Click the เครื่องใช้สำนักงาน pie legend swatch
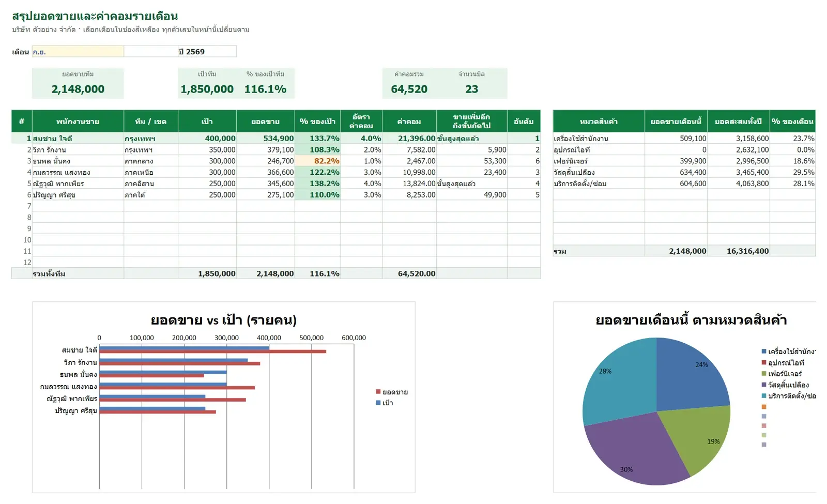This screenshot has height=504, width=827. pyautogui.click(x=764, y=352)
